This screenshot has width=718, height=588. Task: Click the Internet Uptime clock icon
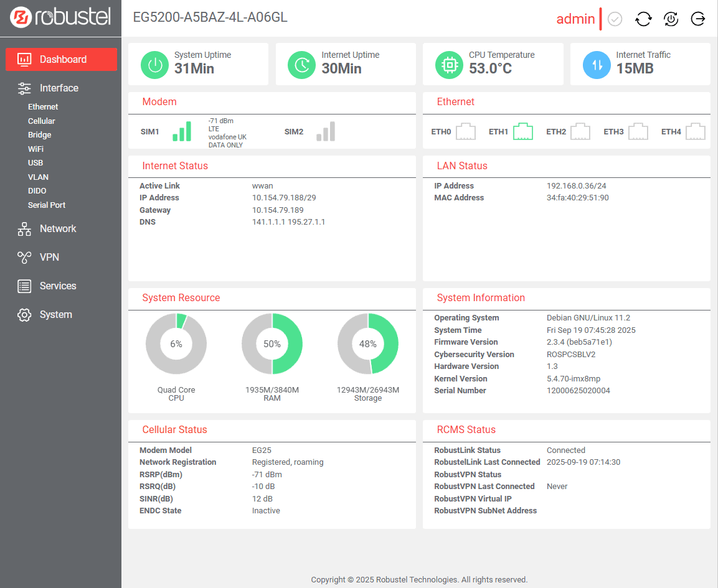[x=303, y=65]
